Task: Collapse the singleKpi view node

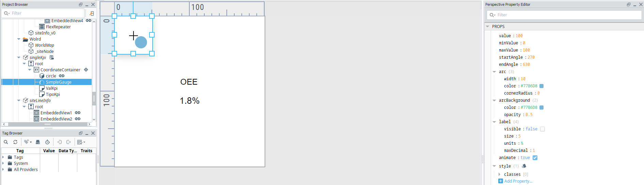Action: click(19, 58)
